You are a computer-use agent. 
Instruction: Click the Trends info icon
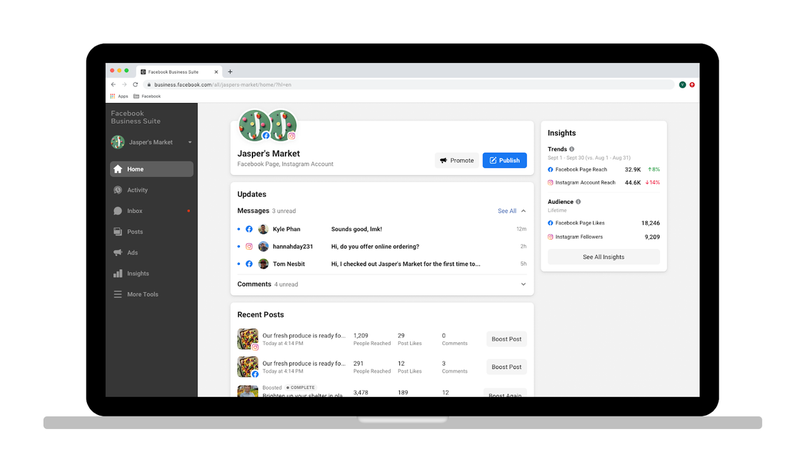572,149
